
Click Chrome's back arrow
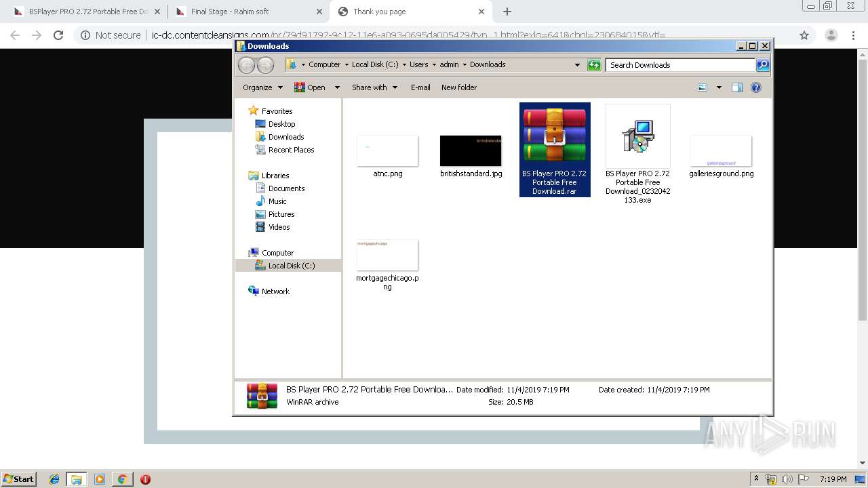[x=15, y=35]
